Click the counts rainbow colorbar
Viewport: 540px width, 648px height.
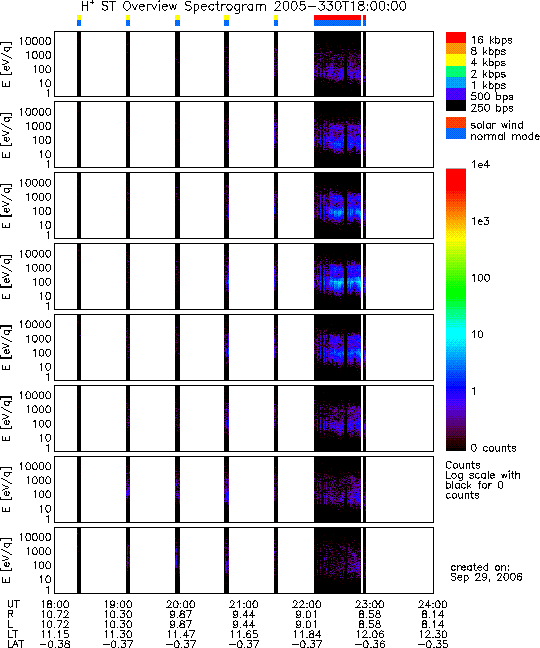click(x=456, y=310)
